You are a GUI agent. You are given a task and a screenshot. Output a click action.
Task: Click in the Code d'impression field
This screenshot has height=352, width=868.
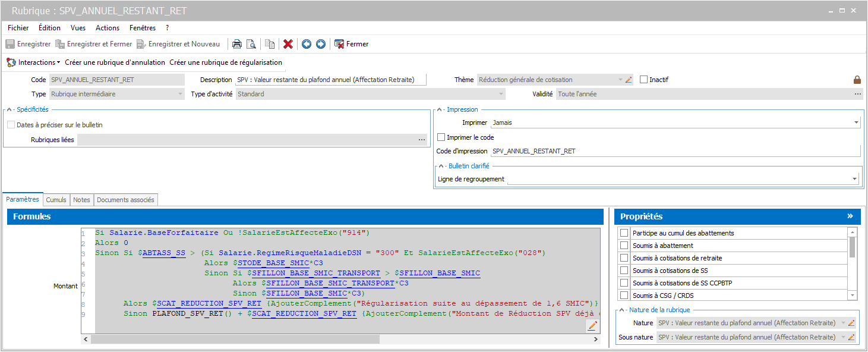tap(676, 151)
